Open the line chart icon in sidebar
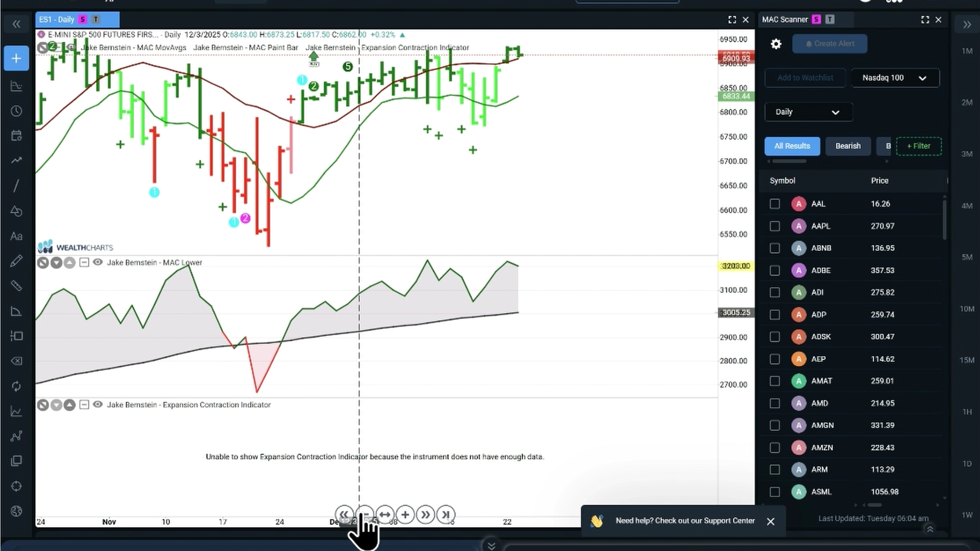The height and width of the screenshot is (551, 980). click(16, 411)
